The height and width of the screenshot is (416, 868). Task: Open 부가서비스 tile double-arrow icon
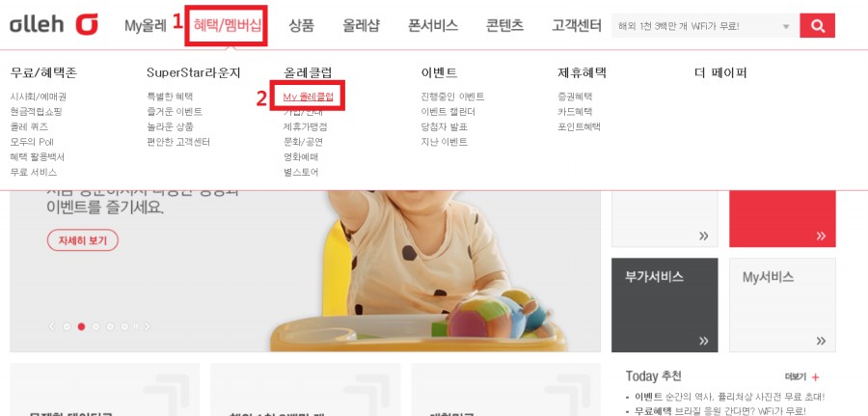[704, 341]
